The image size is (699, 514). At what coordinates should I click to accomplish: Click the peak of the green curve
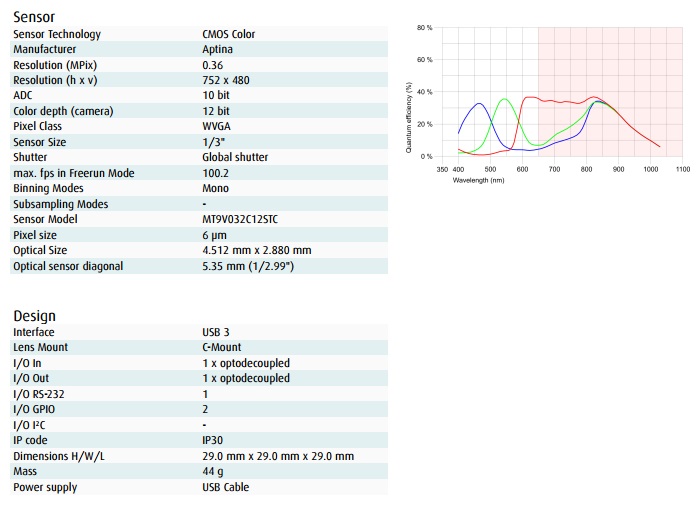click(505, 99)
